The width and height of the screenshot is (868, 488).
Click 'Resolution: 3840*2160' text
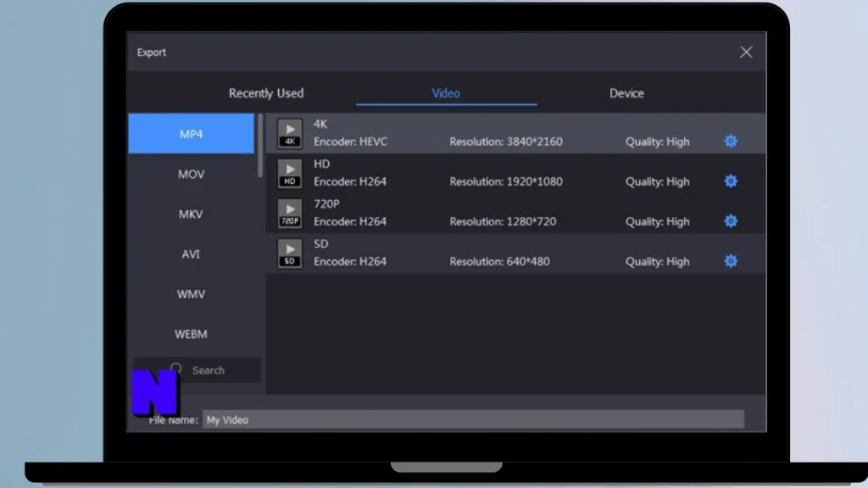tap(506, 141)
